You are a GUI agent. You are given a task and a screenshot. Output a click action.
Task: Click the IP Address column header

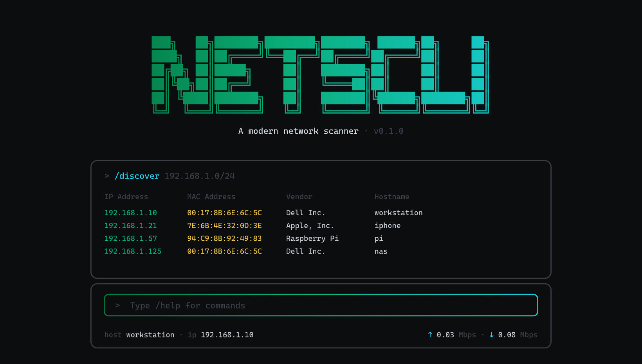click(126, 197)
